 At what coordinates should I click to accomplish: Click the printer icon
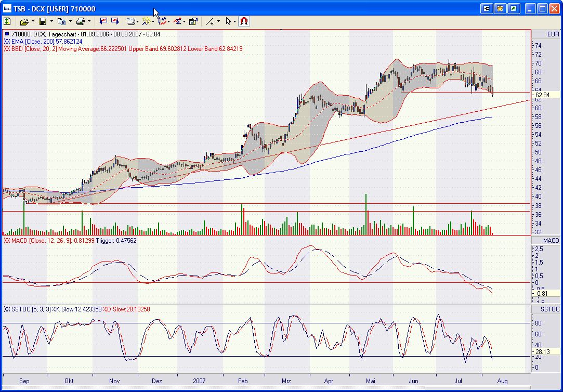coord(81,21)
